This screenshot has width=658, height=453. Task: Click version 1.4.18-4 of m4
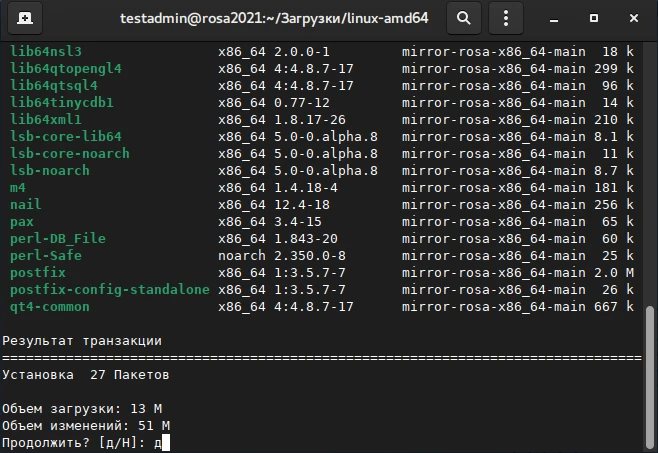point(306,188)
